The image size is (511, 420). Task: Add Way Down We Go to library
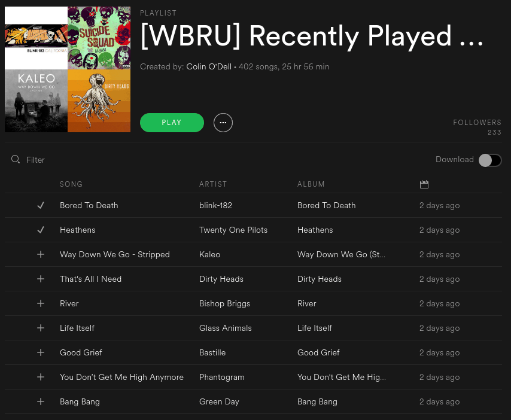41,254
